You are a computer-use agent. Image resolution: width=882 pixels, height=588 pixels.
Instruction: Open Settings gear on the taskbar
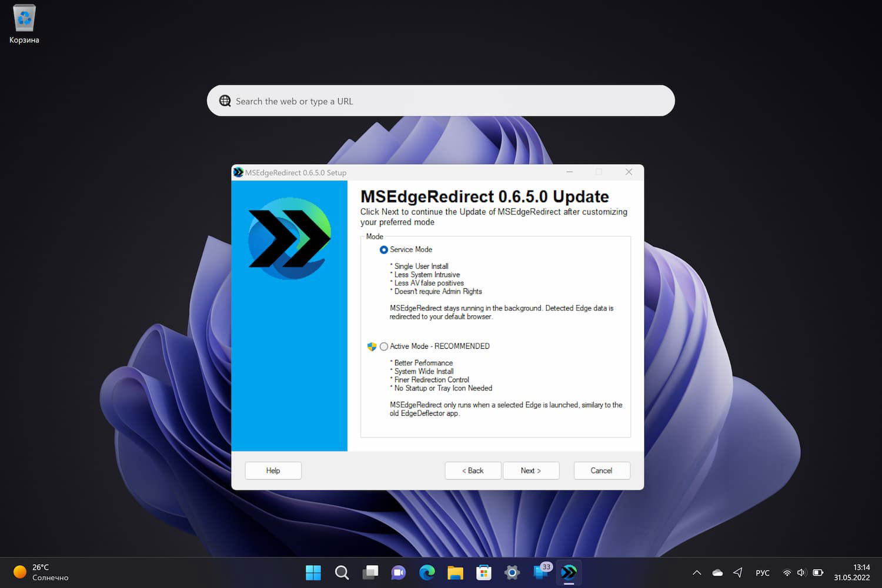pos(512,572)
